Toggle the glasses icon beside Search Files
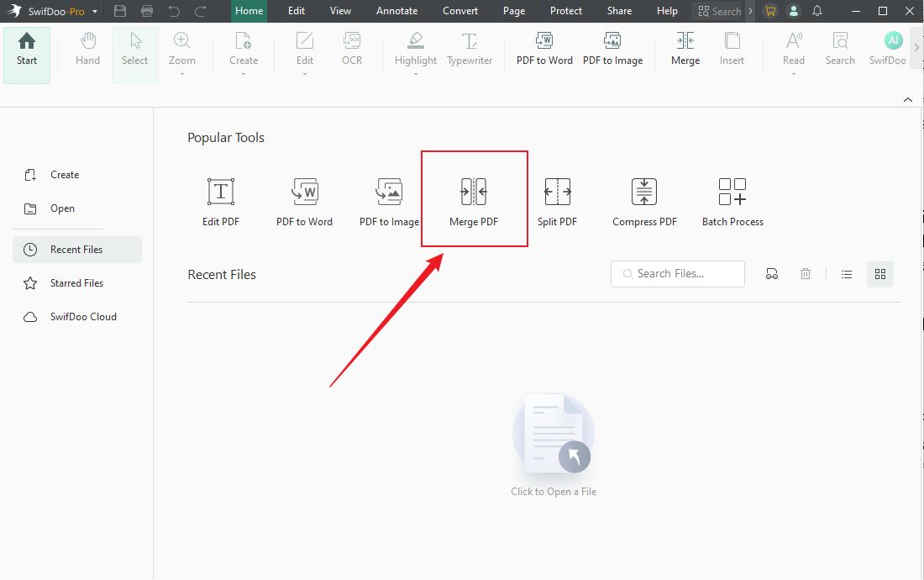Viewport: 924px width, 580px height. click(x=772, y=274)
